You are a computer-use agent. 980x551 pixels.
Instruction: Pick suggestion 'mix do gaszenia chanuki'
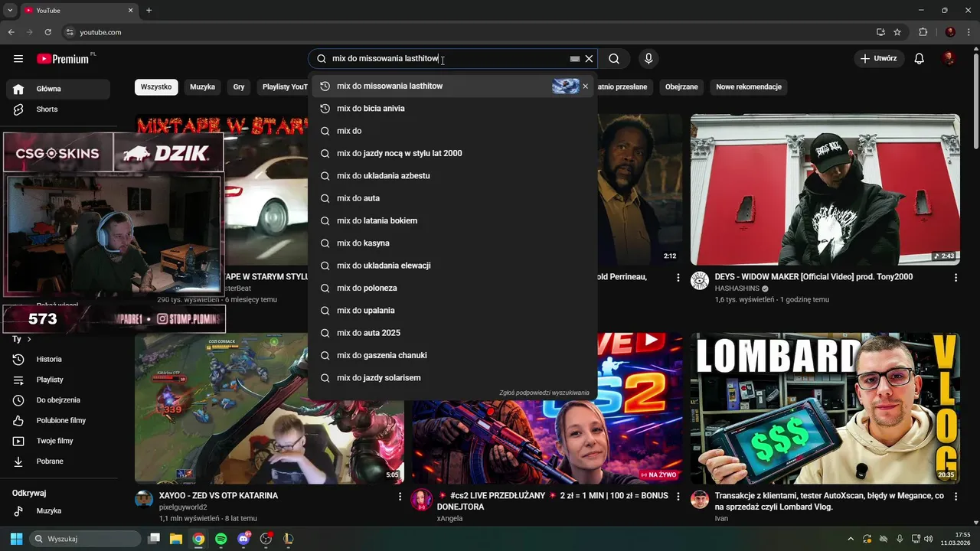coord(452,355)
